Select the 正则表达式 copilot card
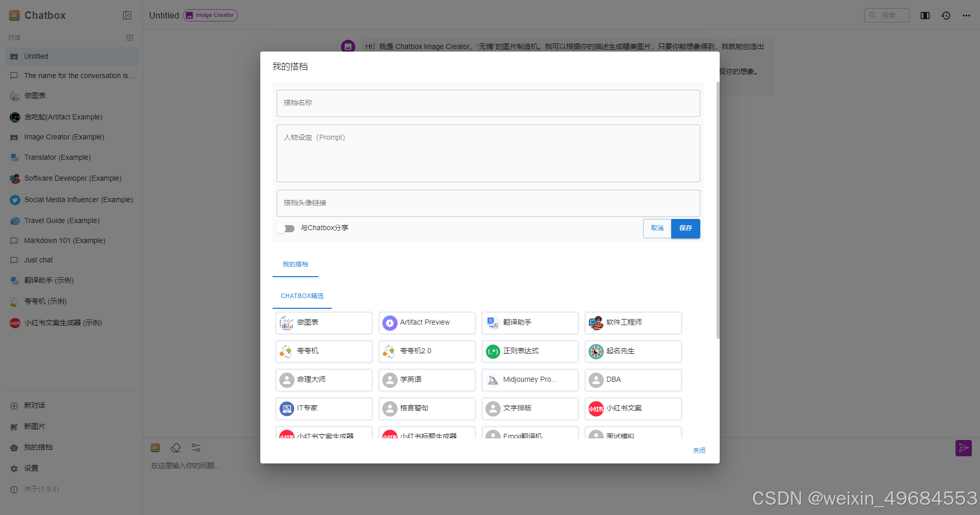The width and height of the screenshot is (980, 515). (530, 351)
